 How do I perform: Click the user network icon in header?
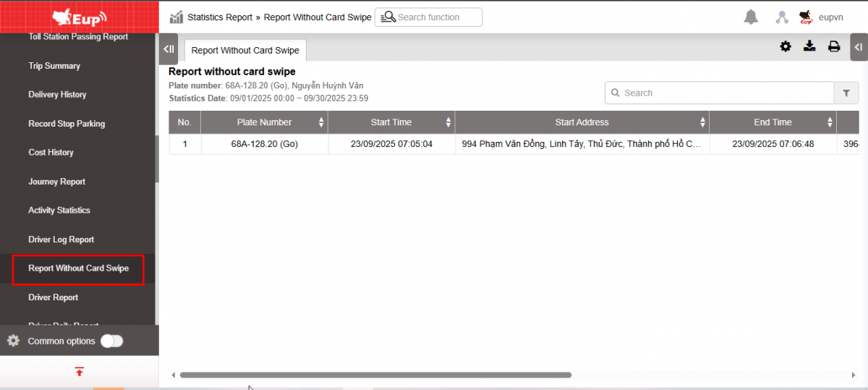coord(781,17)
